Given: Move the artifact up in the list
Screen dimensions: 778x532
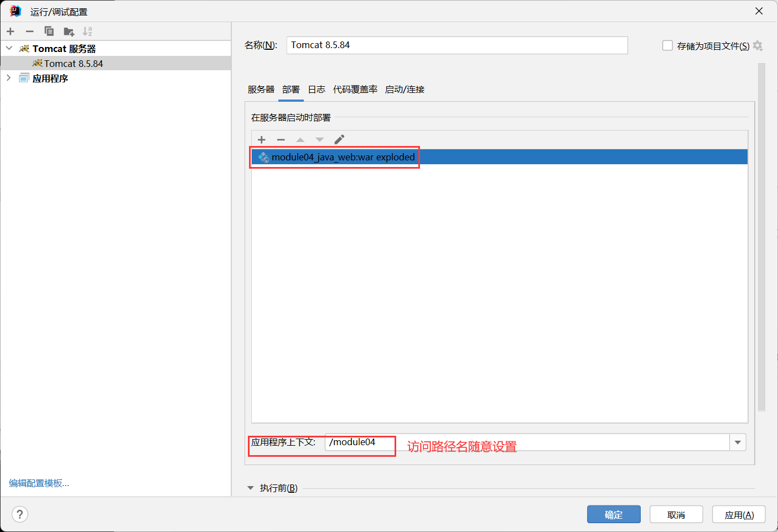Looking at the screenshot, I should tap(300, 140).
